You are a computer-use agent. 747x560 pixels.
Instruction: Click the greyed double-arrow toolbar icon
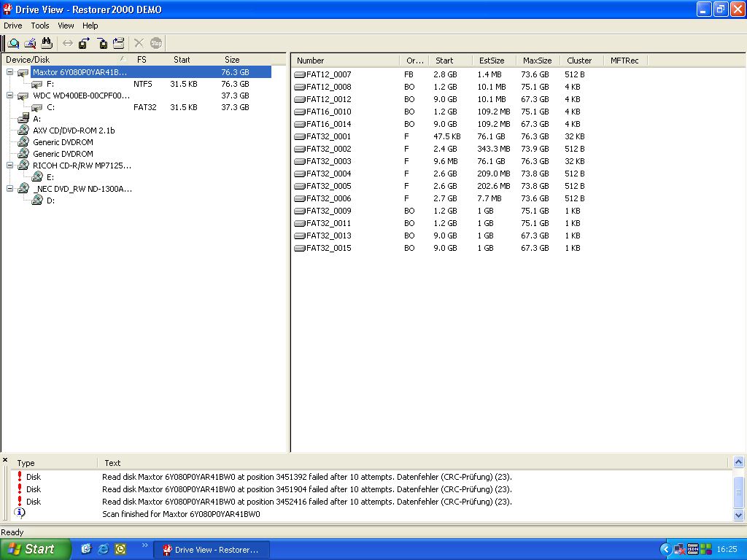pyautogui.click(x=68, y=43)
